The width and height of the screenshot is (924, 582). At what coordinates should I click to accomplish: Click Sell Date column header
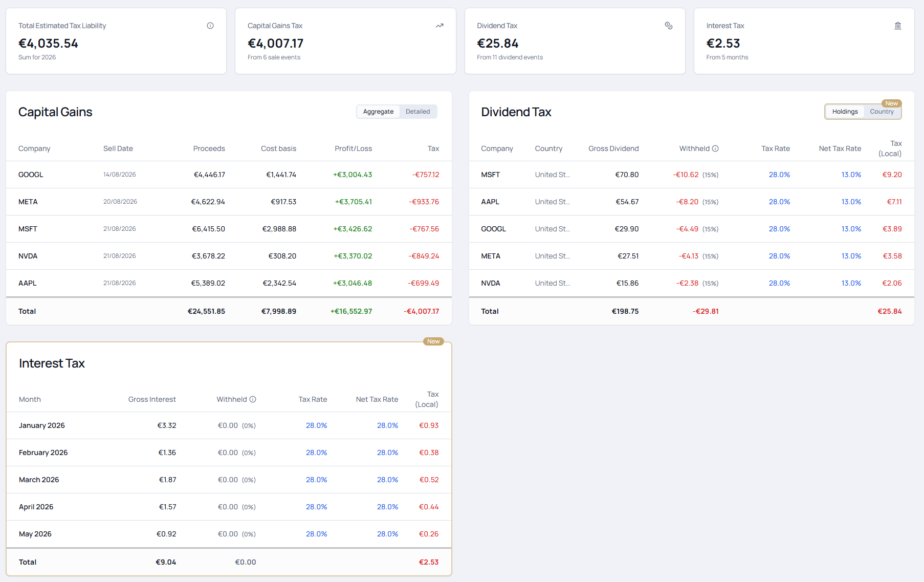coord(118,148)
